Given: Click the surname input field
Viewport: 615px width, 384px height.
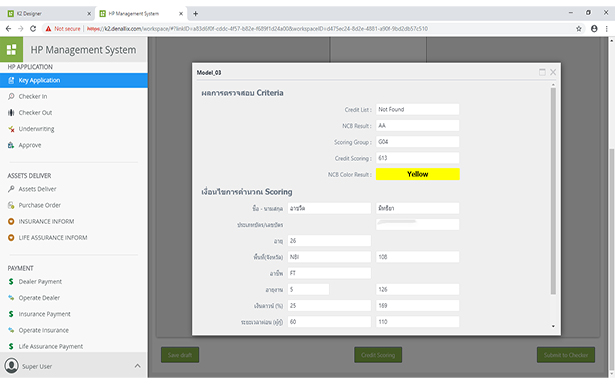Looking at the screenshot, I should 417,208.
